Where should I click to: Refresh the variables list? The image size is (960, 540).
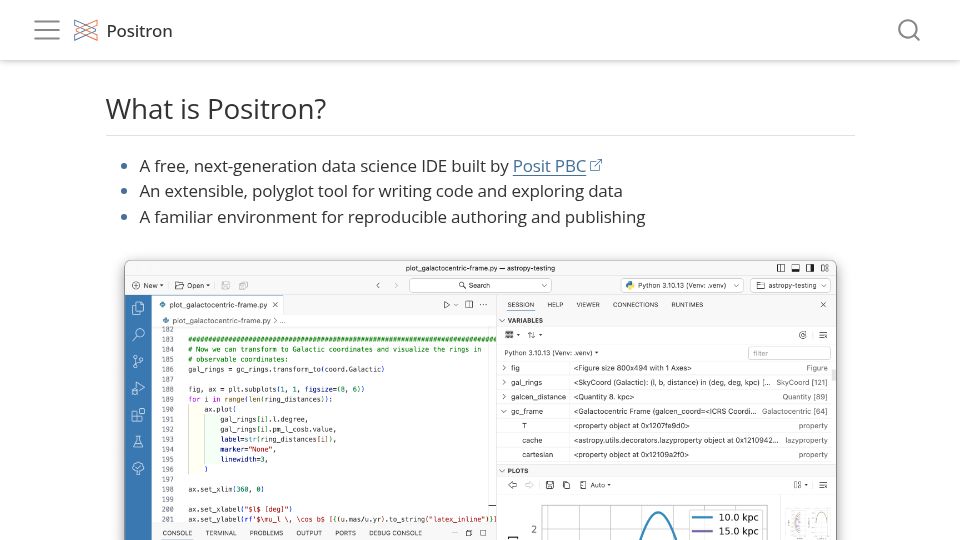tap(803, 335)
